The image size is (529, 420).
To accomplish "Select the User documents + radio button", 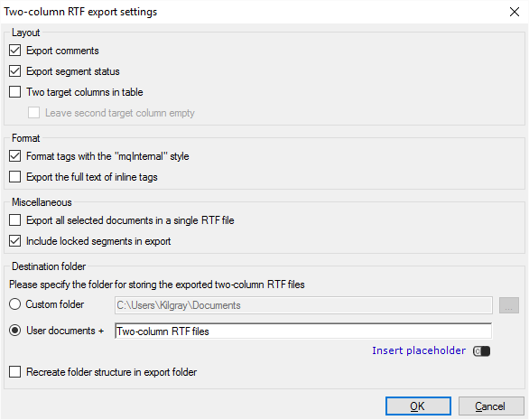I will 14,331.
